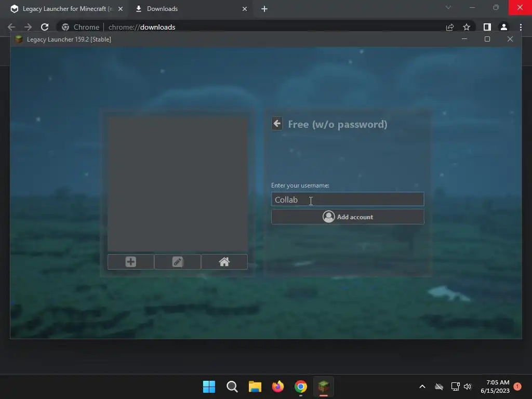Image resolution: width=532 pixels, height=399 pixels.
Task: Close the Legacy Launcher for Minecraft browser tab
Action: 121,9
